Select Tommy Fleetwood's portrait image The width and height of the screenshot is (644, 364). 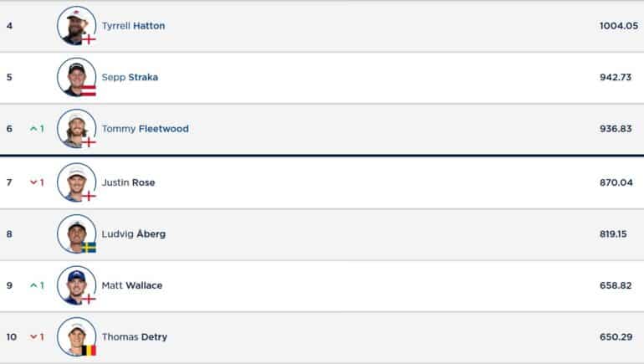click(x=76, y=128)
